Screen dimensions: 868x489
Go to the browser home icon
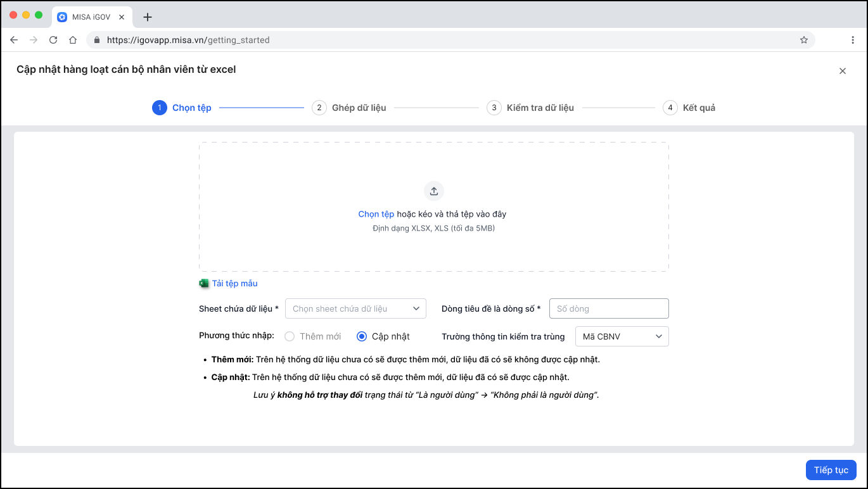[x=73, y=40]
